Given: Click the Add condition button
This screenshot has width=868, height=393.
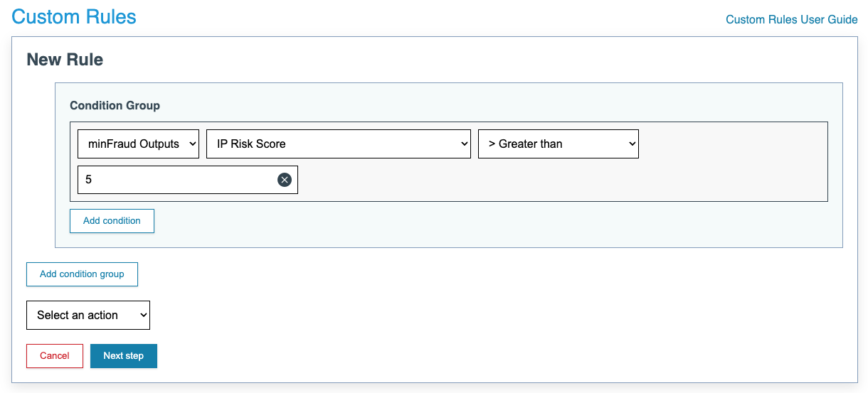Looking at the screenshot, I should (x=112, y=220).
